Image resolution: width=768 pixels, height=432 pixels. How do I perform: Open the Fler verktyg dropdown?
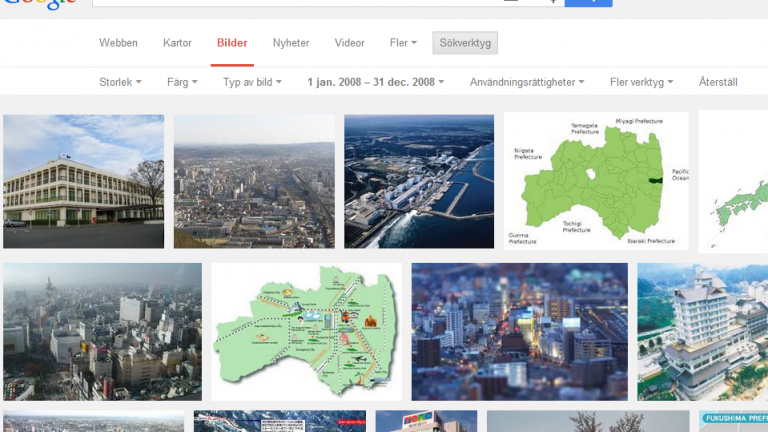(641, 82)
